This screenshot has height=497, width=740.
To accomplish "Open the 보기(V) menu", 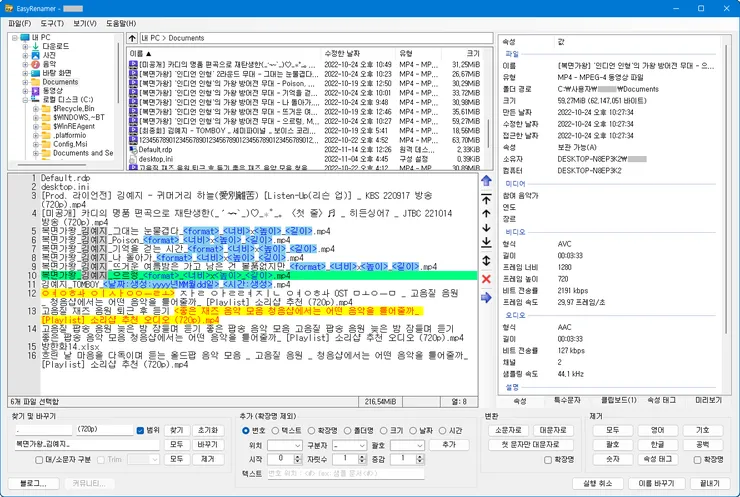I will [x=85, y=23].
